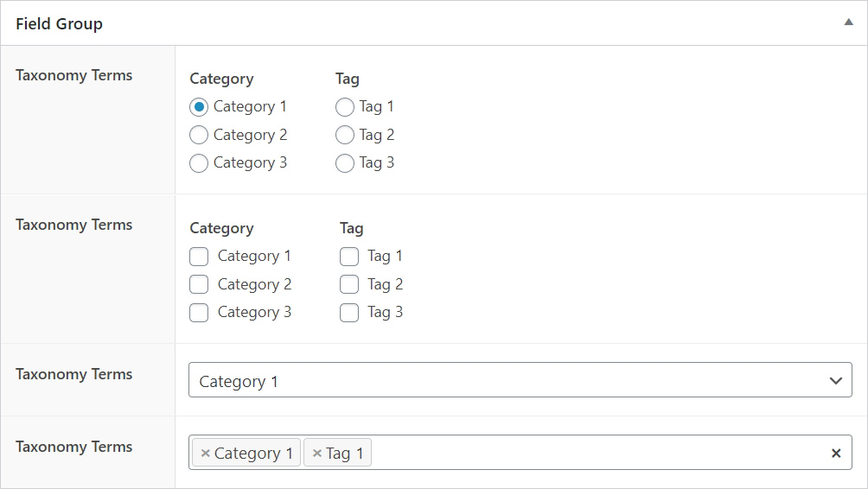The width and height of the screenshot is (868, 489).
Task: Open the Category 1 select dropdown
Action: point(520,381)
